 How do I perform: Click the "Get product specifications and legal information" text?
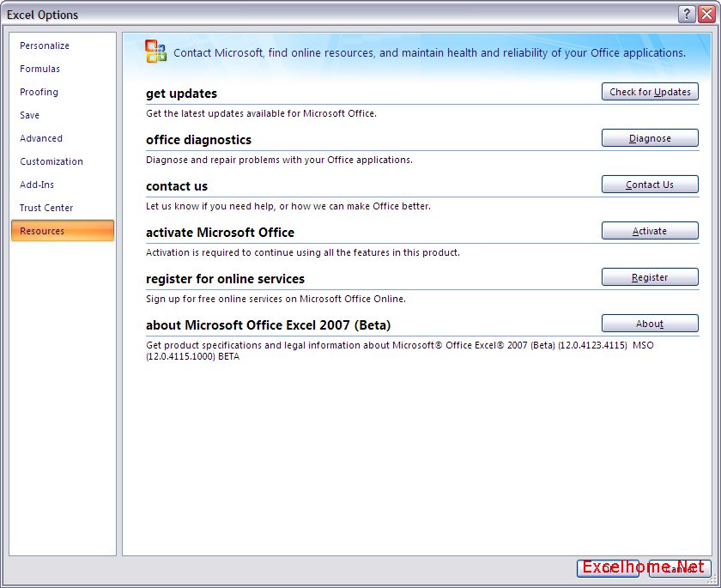pyautogui.click(x=400, y=351)
